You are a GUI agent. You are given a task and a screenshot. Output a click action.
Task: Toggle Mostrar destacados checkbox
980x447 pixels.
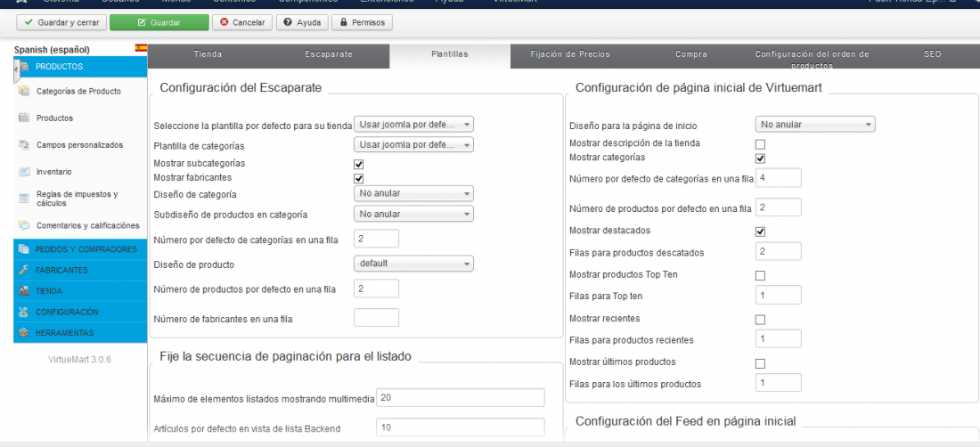[761, 232]
